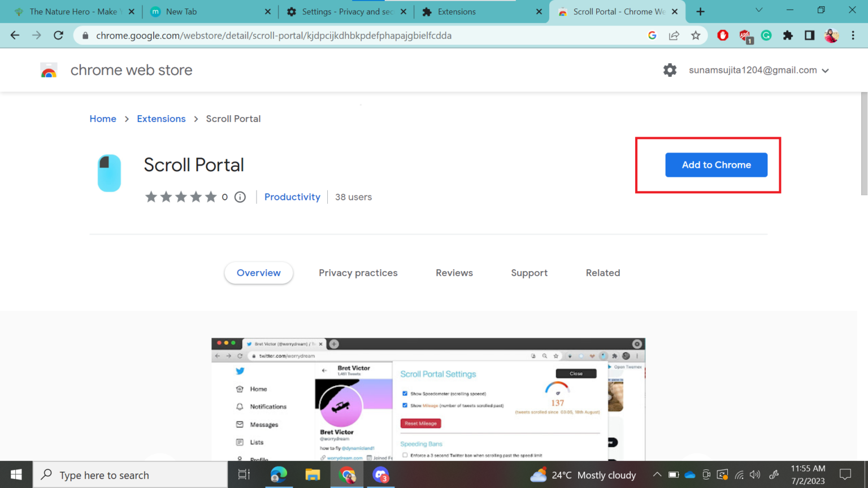Image resolution: width=868 pixels, height=488 pixels.
Task: Open the ad blocker extension icon
Action: [745, 36]
